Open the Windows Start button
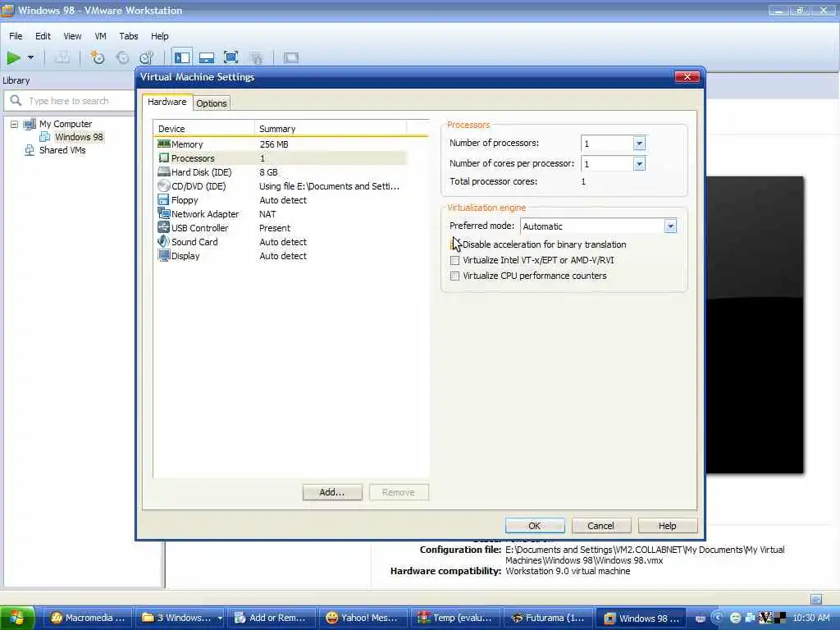 (17, 618)
